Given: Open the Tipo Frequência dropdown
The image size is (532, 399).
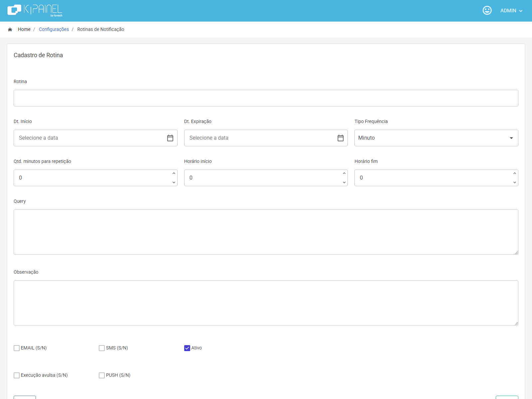Looking at the screenshot, I should click(436, 138).
